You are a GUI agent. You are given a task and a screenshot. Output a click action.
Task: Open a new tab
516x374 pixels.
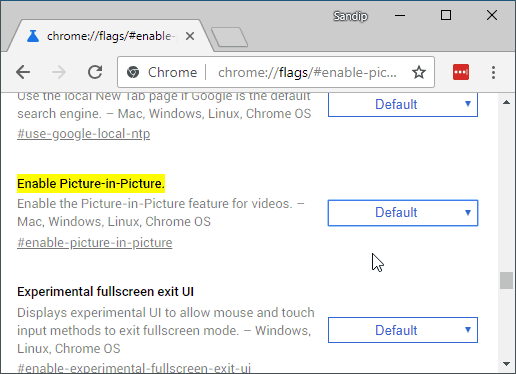click(229, 37)
